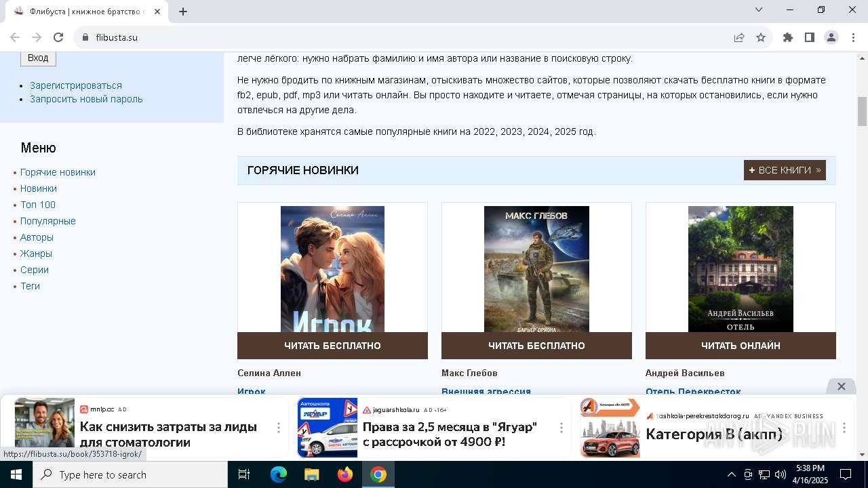Go to Горячие новинки in the menu
This screenshot has height=488, width=868.
click(58, 172)
